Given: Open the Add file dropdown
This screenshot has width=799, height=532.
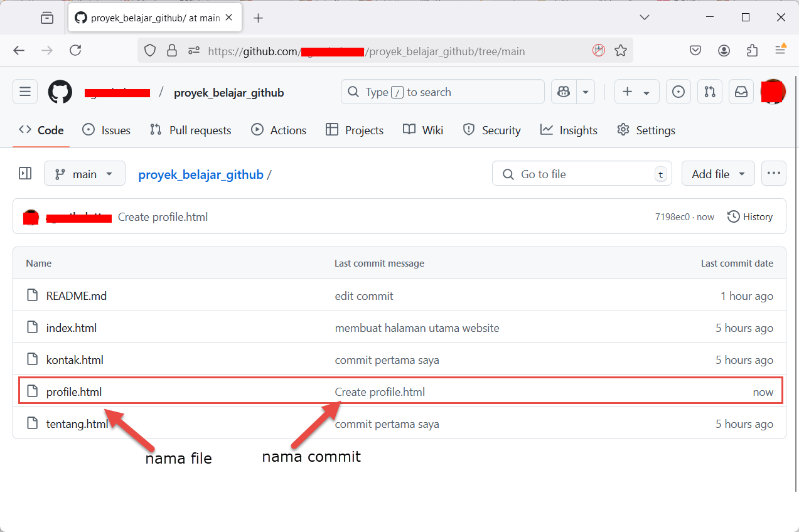Looking at the screenshot, I should tap(717, 174).
